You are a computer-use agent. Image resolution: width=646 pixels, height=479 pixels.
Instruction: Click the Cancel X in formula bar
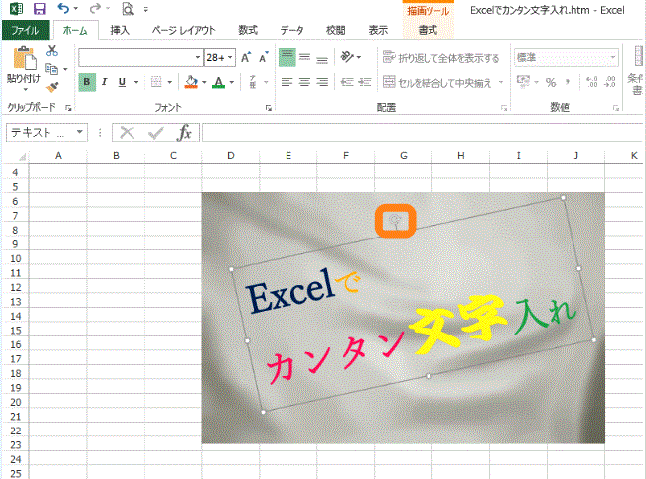pyautogui.click(x=127, y=133)
